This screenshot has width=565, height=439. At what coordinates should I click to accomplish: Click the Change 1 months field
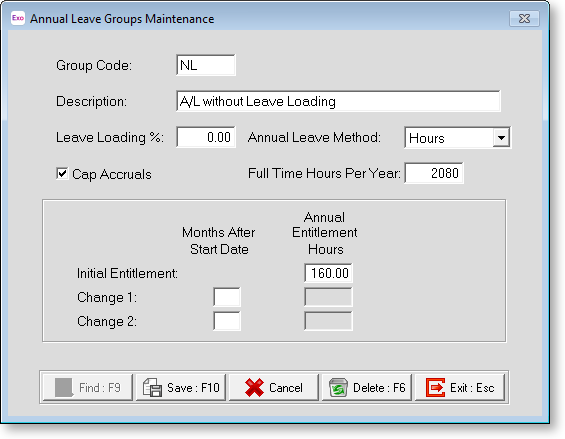point(227,297)
